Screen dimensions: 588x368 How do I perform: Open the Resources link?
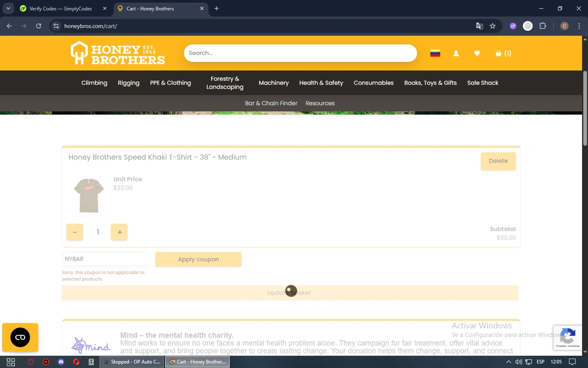[320, 103]
